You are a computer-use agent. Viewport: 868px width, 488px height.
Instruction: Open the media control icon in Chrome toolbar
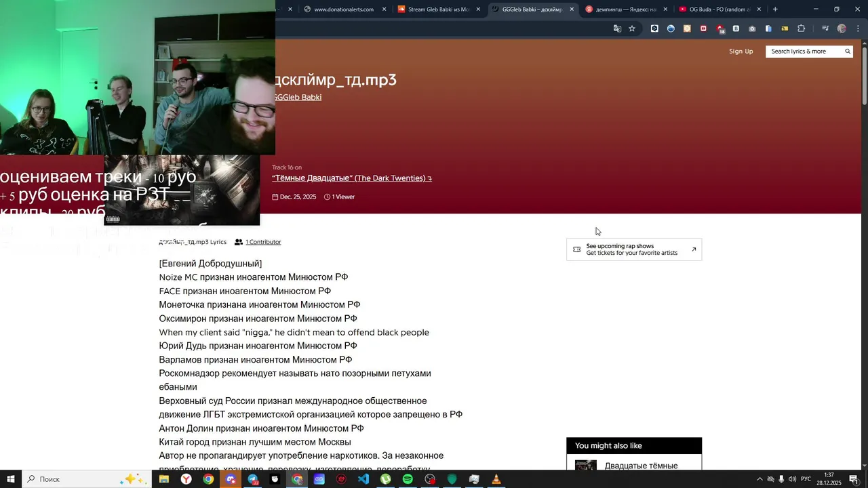pyautogui.click(x=825, y=28)
